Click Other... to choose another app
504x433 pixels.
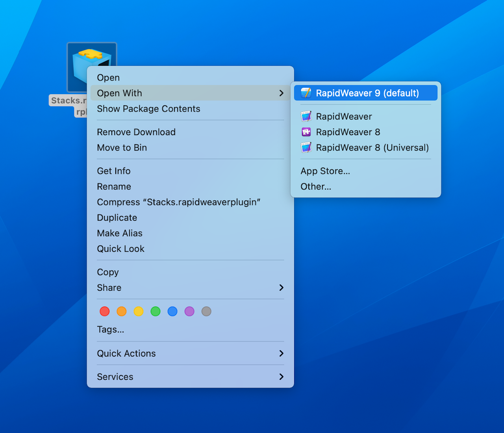point(315,186)
